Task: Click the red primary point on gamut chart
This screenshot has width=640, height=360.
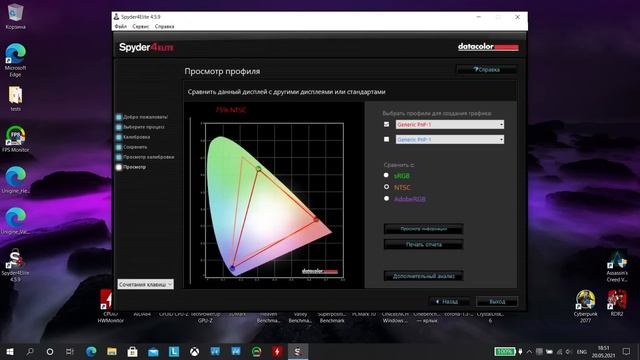Action: (x=316, y=220)
